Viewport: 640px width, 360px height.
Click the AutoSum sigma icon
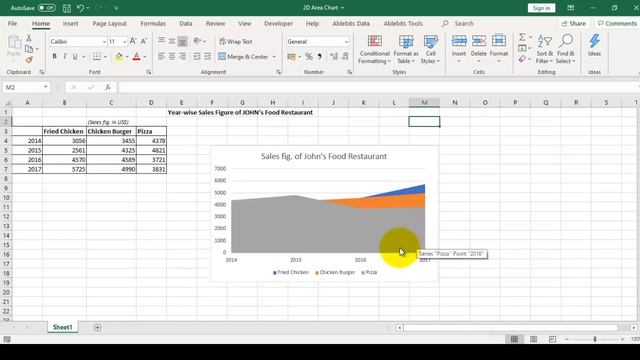[522, 38]
